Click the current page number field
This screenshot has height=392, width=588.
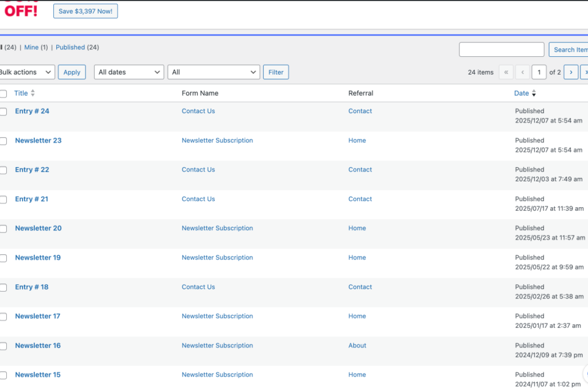(539, 72)
